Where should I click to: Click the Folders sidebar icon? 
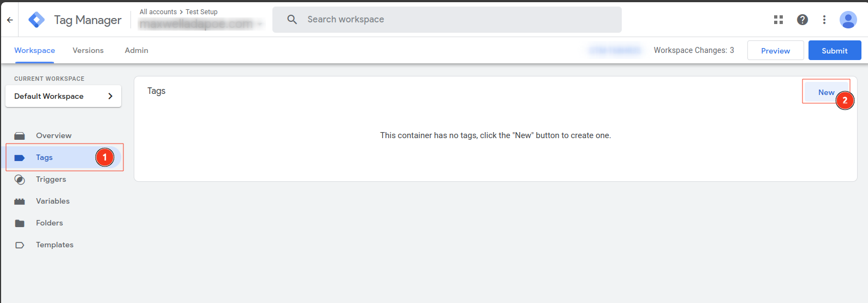(x=20, y=223)
